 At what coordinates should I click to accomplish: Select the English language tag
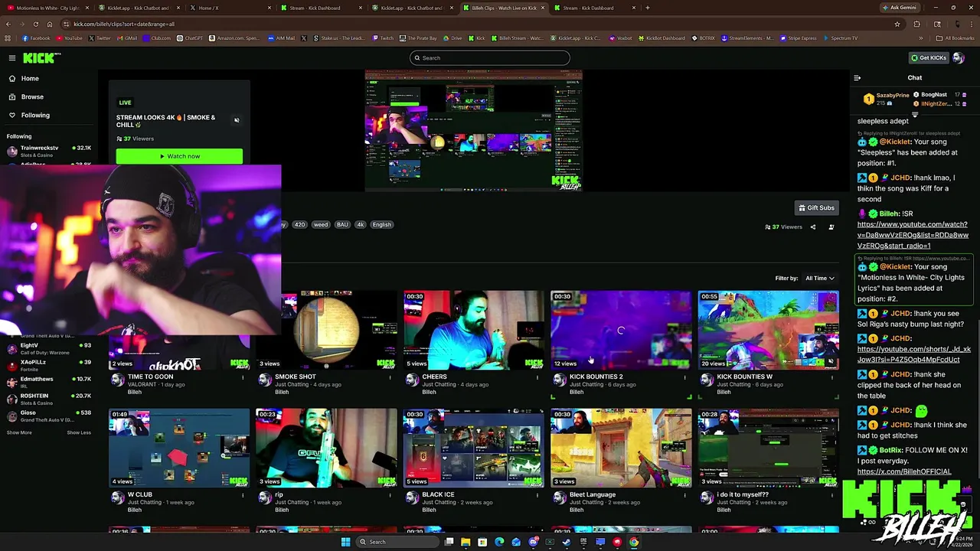382,224
